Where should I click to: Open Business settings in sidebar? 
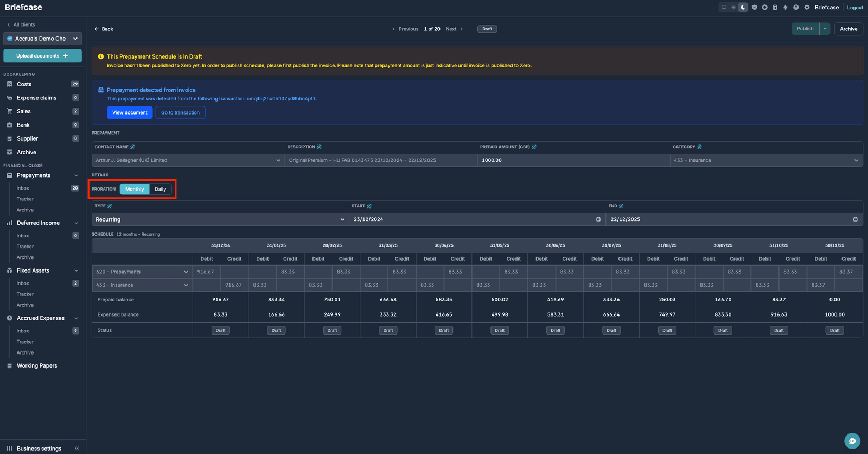click(x=39, y=449)
